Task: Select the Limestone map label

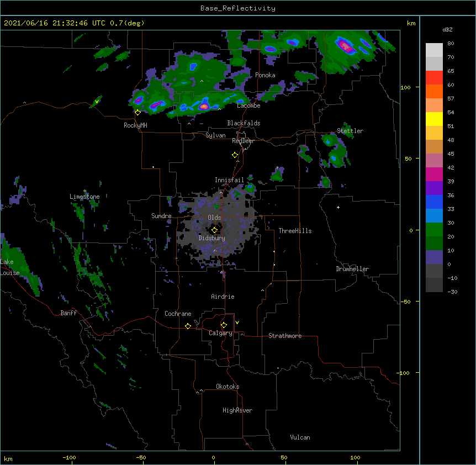Action: tap(84, 197)
